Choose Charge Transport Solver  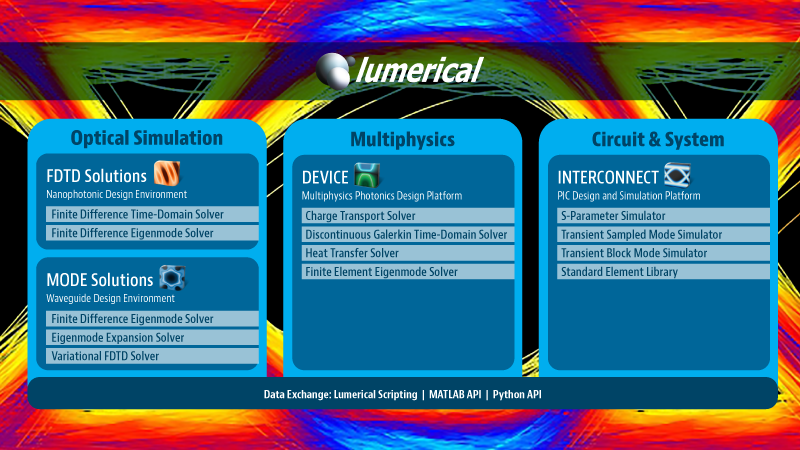click(x=408, y=216)
